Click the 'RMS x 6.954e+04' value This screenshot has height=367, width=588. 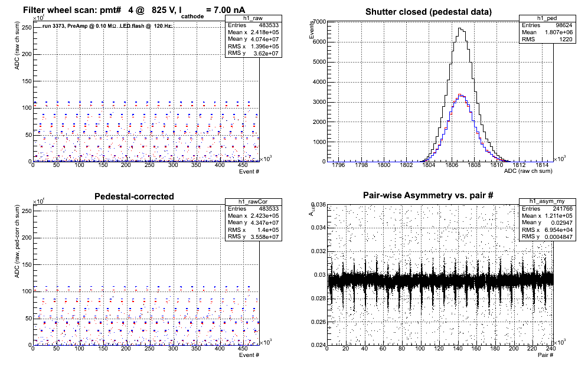coord(547,230)
